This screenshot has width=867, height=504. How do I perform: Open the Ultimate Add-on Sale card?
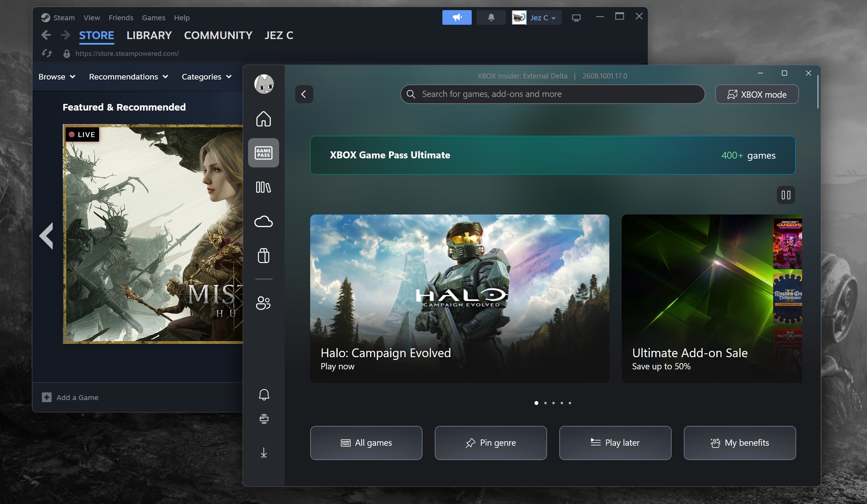[x=712, y=299]
